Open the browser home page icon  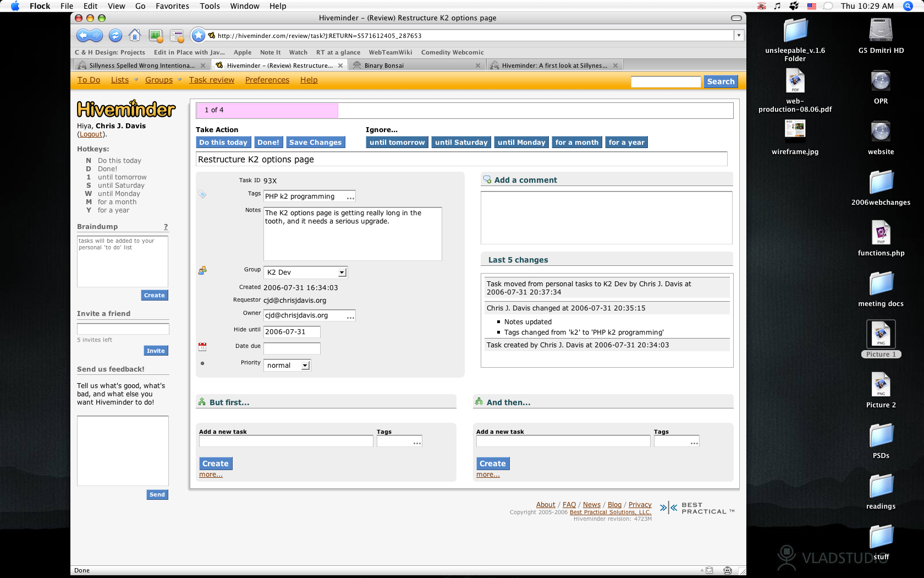tap(135, 36)
